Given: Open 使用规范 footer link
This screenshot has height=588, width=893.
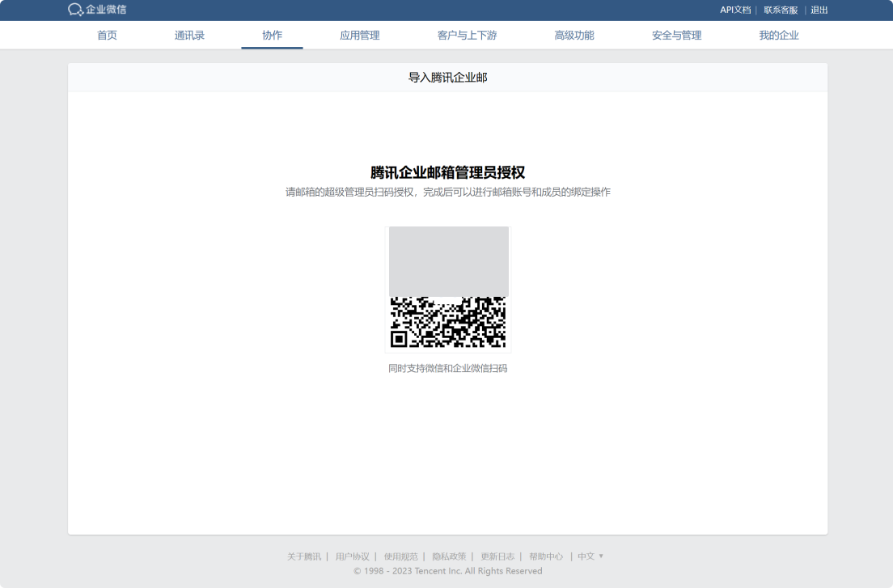Looking at the screenshot, I should pos(401,556).
